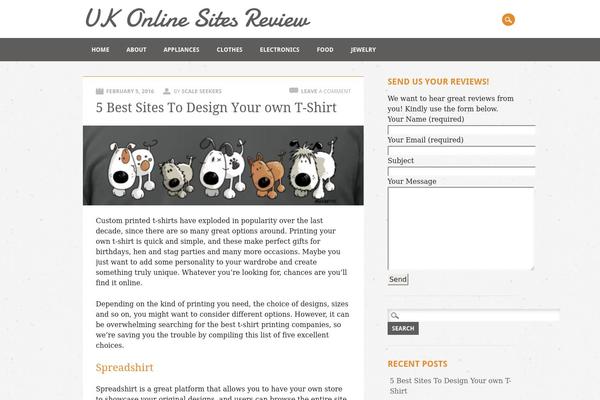Click the Spreadshirt heading link

coord(124,367)
